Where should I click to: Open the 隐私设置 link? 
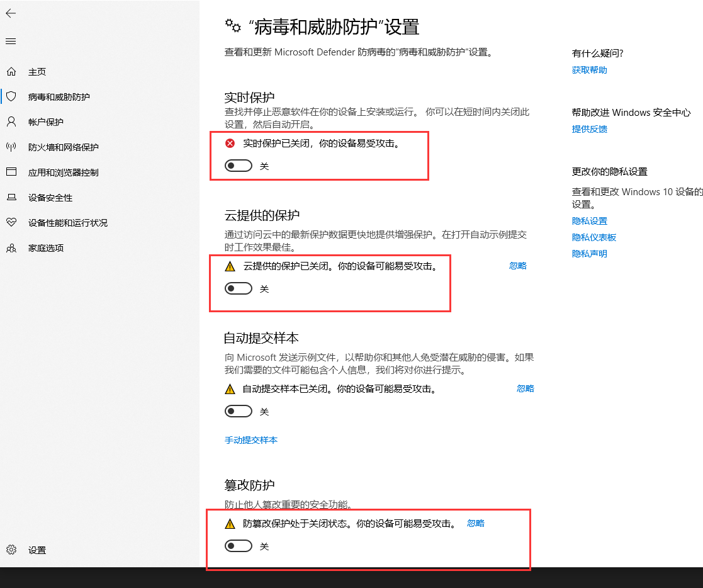click(590, 221)
